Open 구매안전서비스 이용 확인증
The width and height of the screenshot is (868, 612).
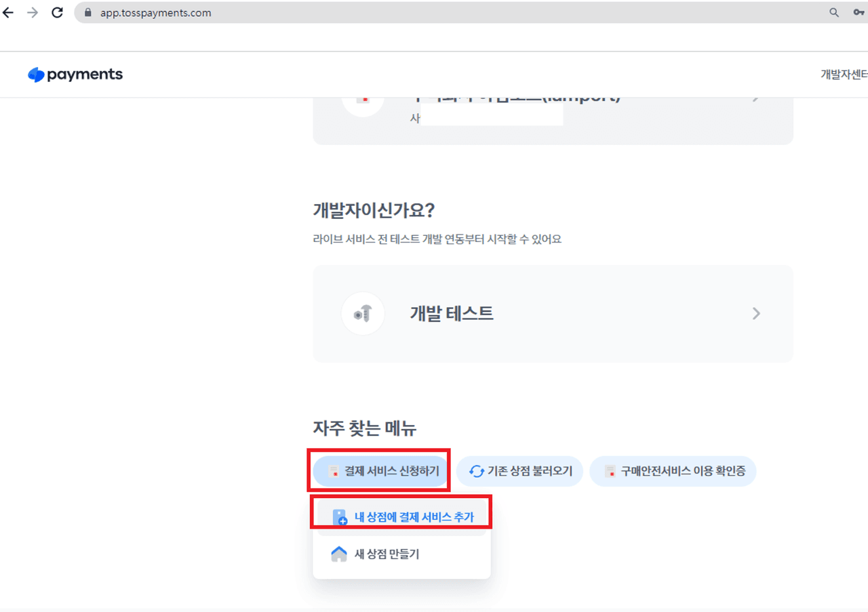pos(682,471)
